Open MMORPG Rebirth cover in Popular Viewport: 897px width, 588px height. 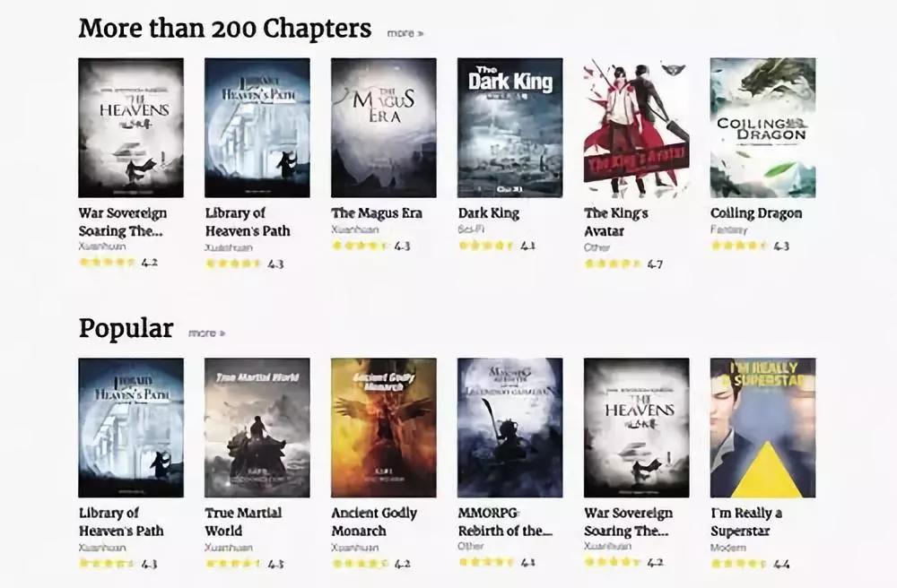[509, 428]
